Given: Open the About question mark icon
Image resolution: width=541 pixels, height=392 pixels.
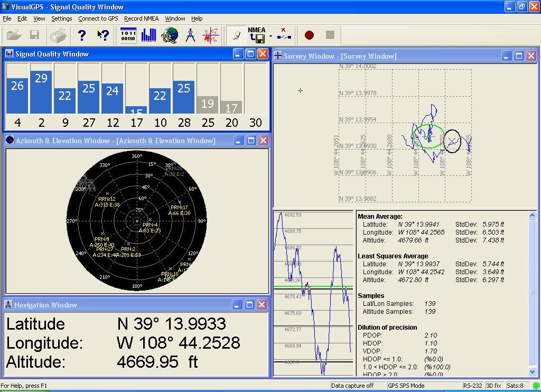Looking at the screenshot, I should [82, 35].
